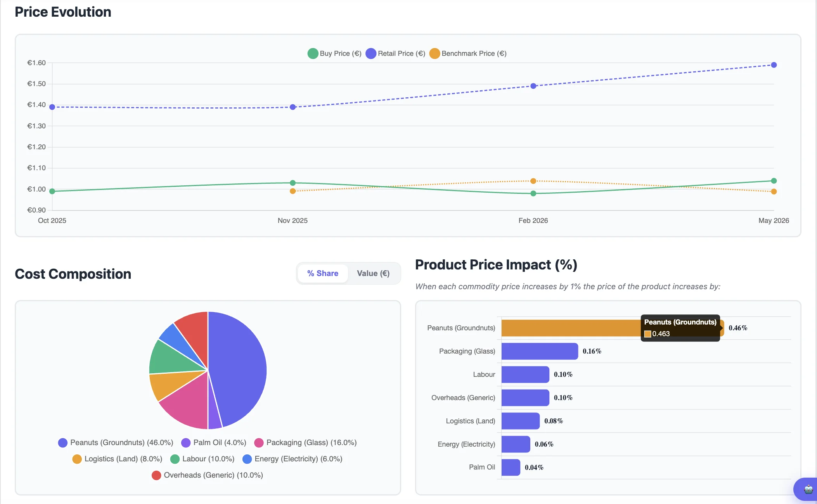
Task: Toggle Energy (Electricity) (6.0%) pie legend
Action: 293,459
